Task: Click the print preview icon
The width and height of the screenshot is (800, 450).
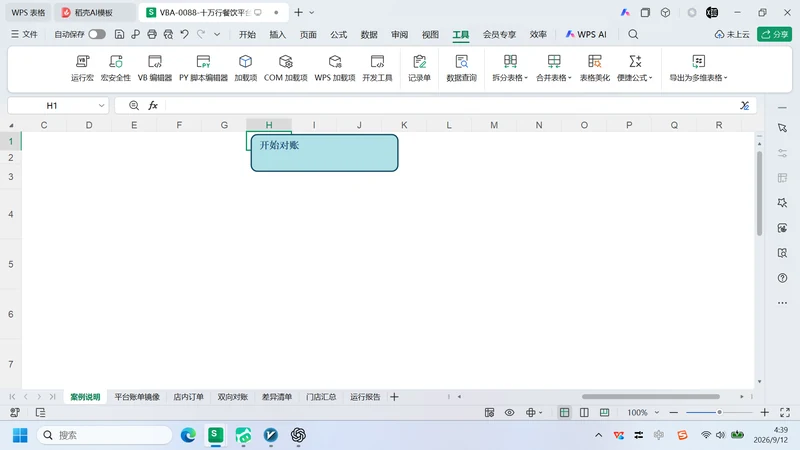Action: 168,34
